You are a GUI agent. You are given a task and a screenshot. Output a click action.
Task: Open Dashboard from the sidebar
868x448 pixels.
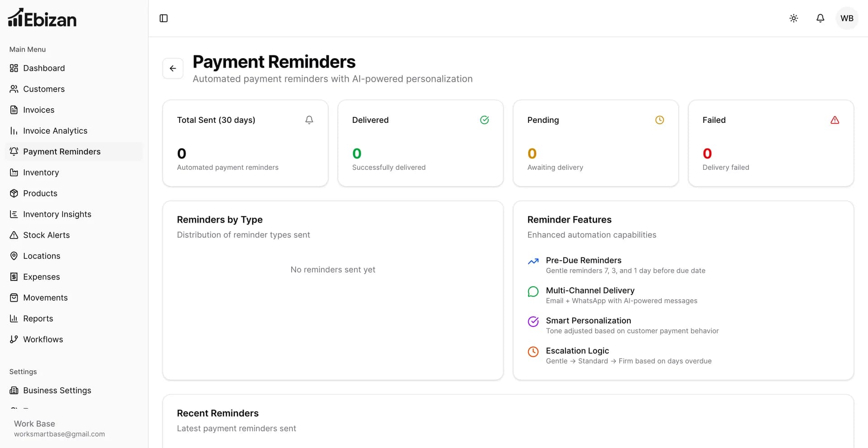44,68
